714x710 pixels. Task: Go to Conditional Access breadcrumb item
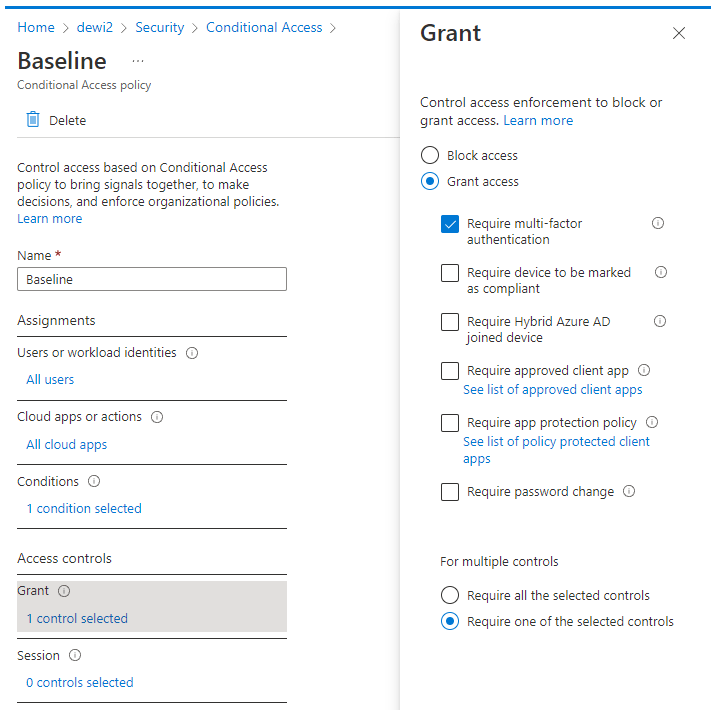(264, 28)
